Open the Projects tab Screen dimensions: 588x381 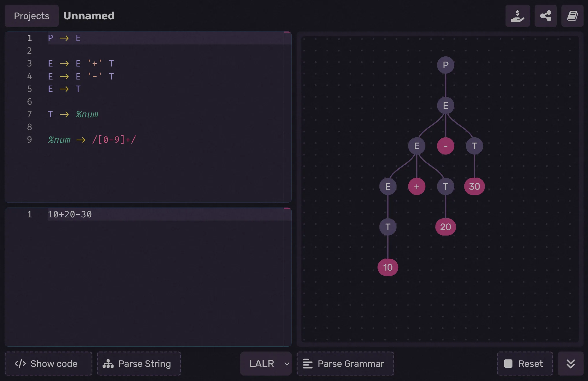coord(31,16)
